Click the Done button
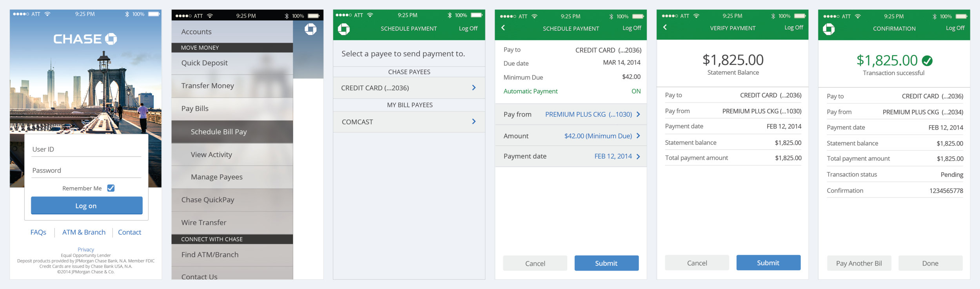 (931, 263)
